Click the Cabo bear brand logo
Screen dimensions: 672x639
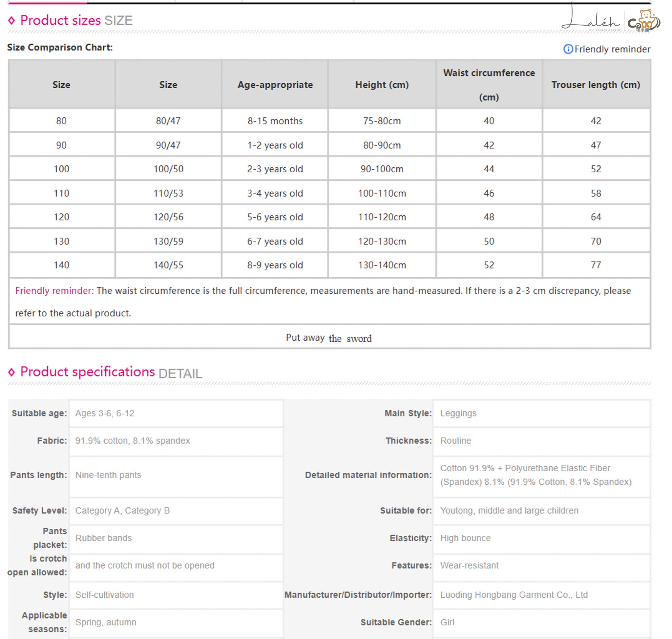click(x=644, y=21)
